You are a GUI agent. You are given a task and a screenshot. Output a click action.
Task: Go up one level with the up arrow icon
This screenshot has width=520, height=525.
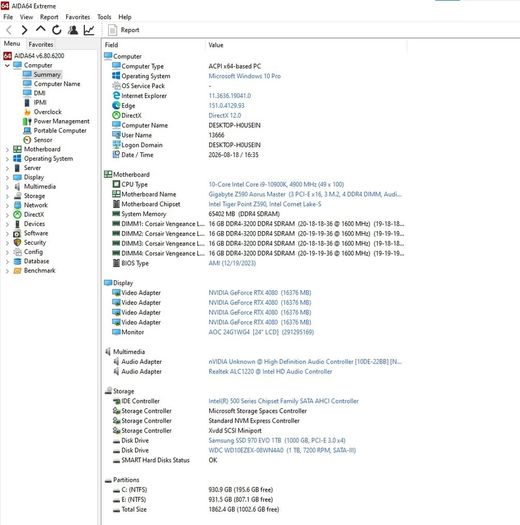point(41,29)
